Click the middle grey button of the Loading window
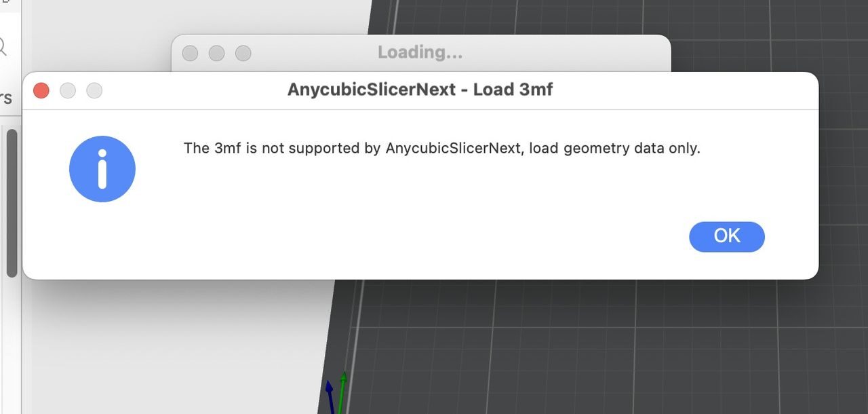Image resolution: width=868 pixels, height=414 pixels. click(x=216, y=53)
